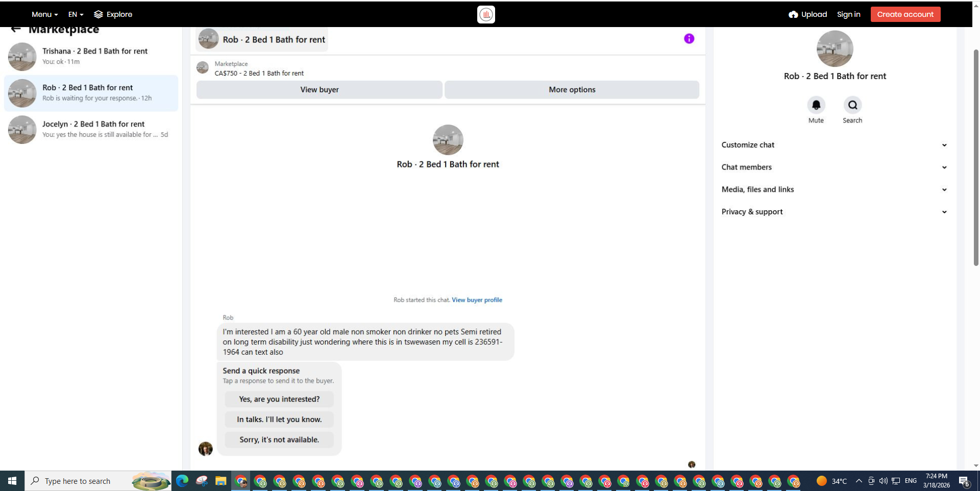Open Trishana conversation avatar
Image resolution: width=980 pixels, height=491 pixels.
point(22,56)
